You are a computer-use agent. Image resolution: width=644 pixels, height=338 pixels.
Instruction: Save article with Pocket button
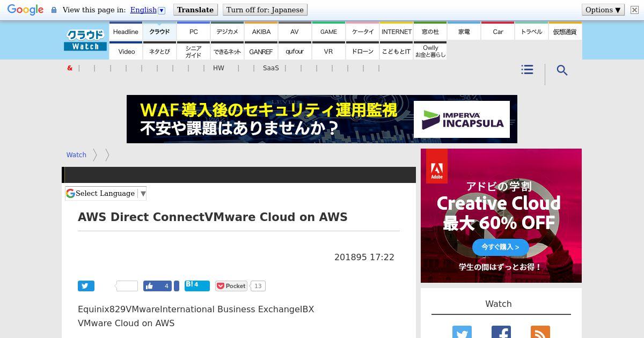point(231,286)
